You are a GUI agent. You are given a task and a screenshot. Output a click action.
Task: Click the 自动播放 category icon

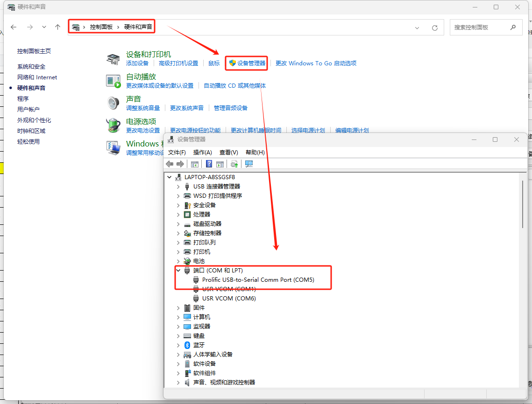113,81
